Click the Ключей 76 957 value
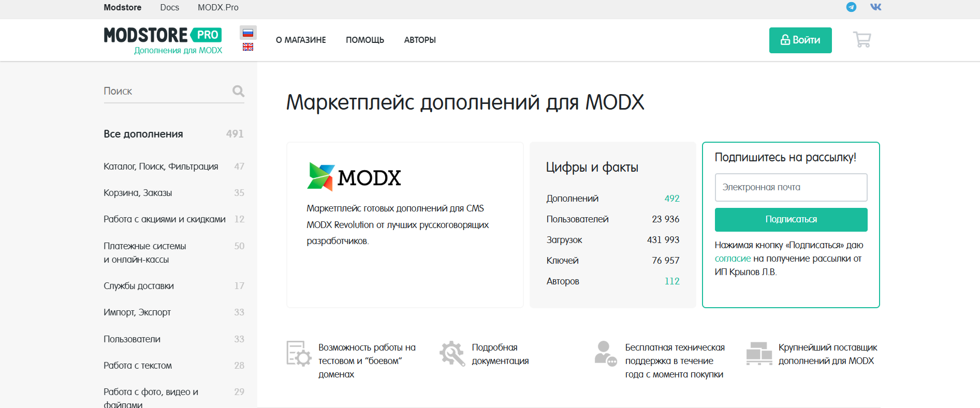980x408 pixels. point(665,261)
